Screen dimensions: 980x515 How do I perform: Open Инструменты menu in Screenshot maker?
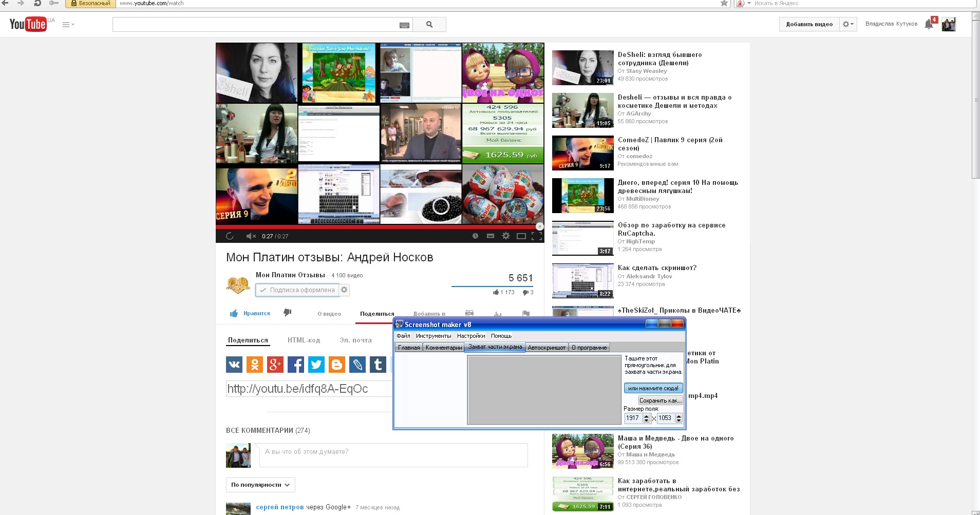[434, 336]
